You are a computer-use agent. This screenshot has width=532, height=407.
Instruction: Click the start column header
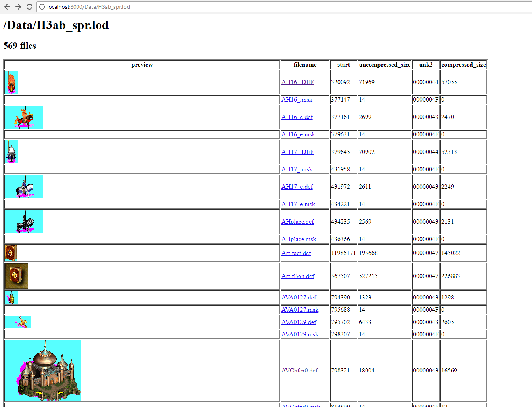[x=344, y=65]
